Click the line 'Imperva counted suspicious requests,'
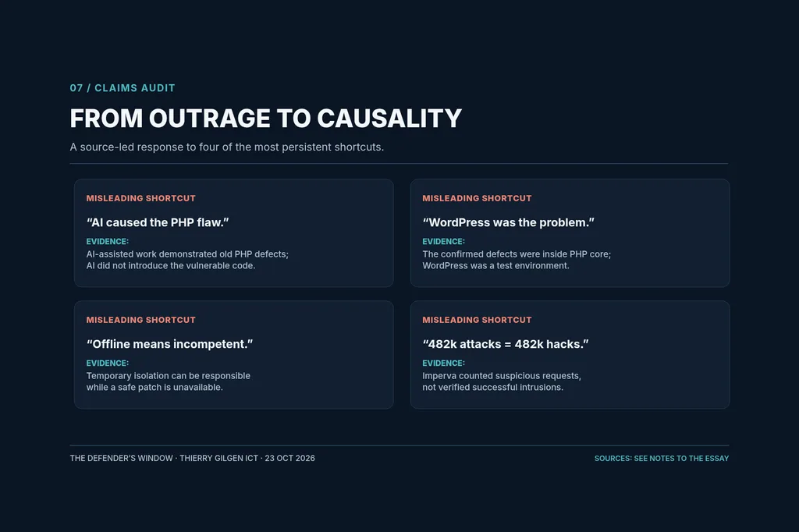Image resolution: width=799 pixels, height=532 pixels. click(502, 375)
